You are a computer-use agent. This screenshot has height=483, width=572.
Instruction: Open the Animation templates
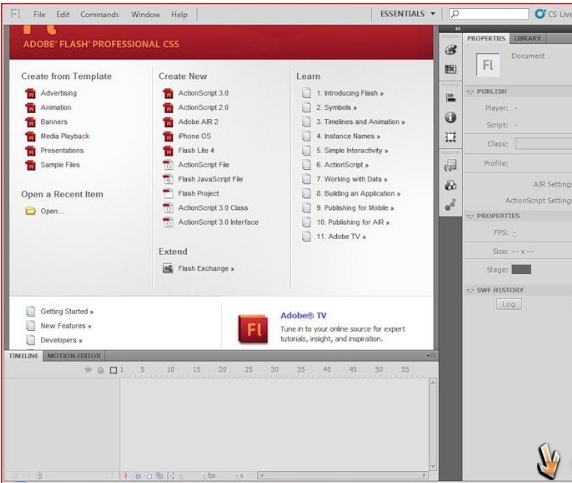tap(56, 107)
